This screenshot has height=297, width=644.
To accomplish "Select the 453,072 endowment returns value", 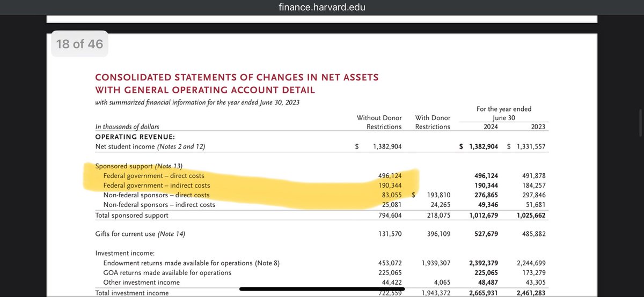I will (389, 263).
